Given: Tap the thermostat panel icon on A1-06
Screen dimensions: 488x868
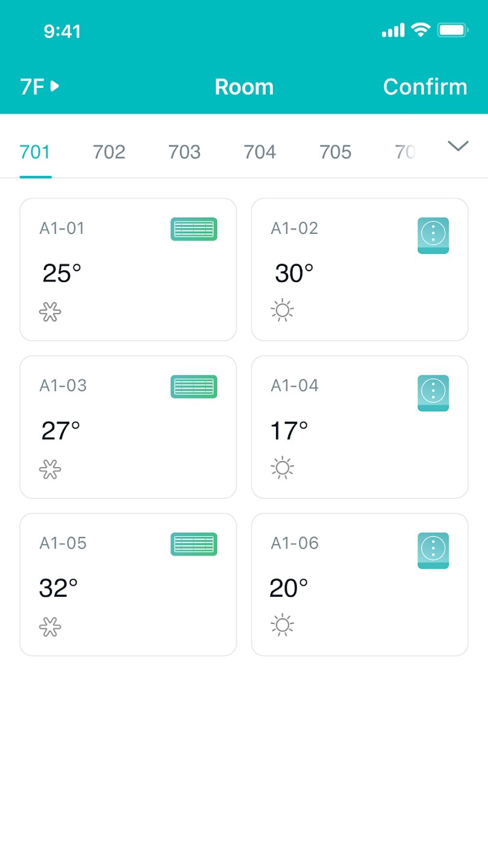Looking at the screenshot, I should tap(433, 550).
